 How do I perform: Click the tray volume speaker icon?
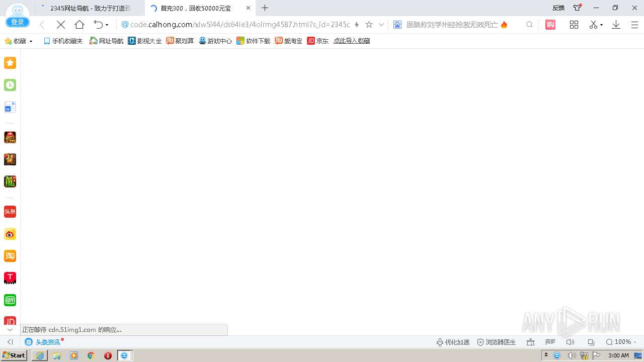572,355
